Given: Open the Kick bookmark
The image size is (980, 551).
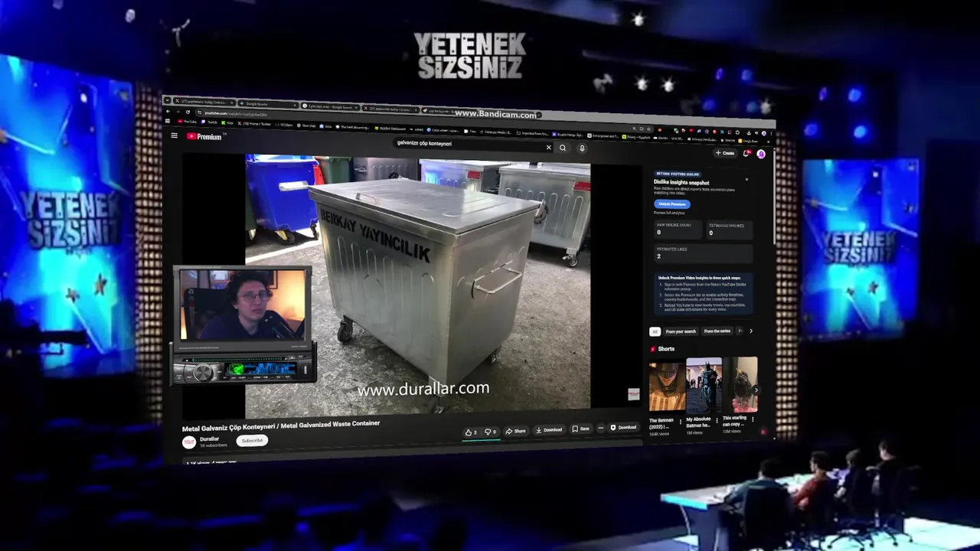Looking at the screenshot, I should 227,123.
